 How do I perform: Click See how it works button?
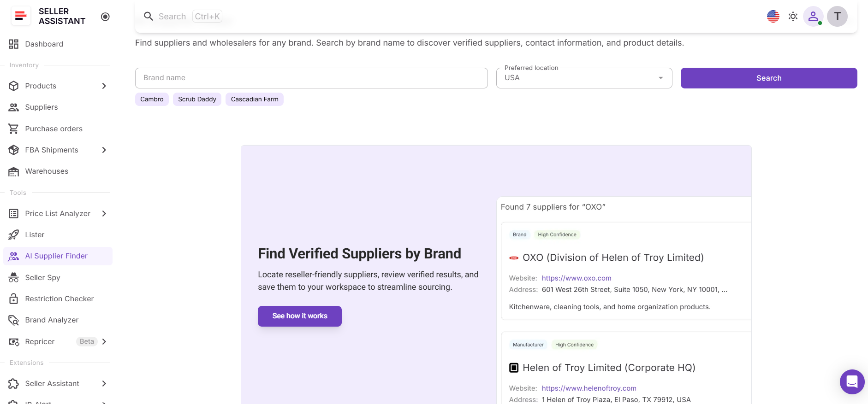click(300, 316)
